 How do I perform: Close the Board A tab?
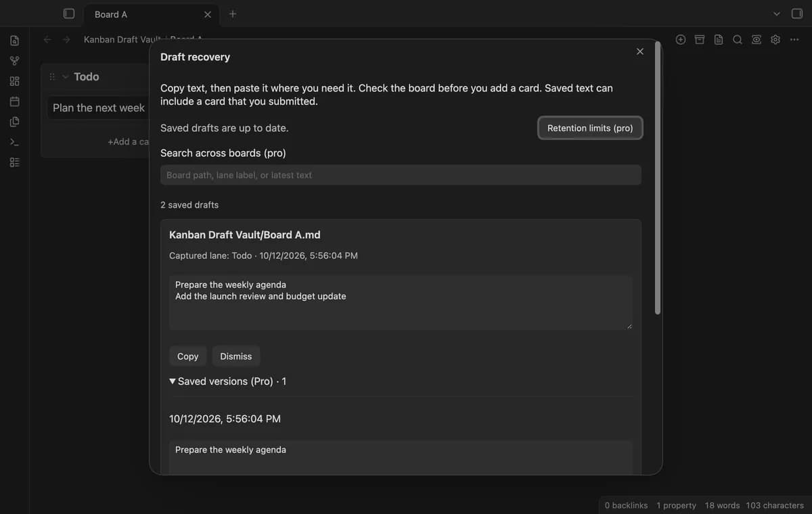click(208, 14)
